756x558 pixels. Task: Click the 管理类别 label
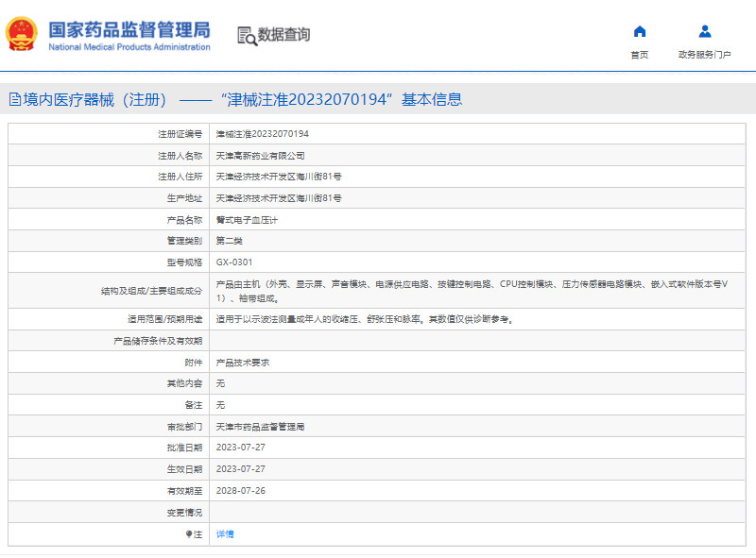click(184, 241)
